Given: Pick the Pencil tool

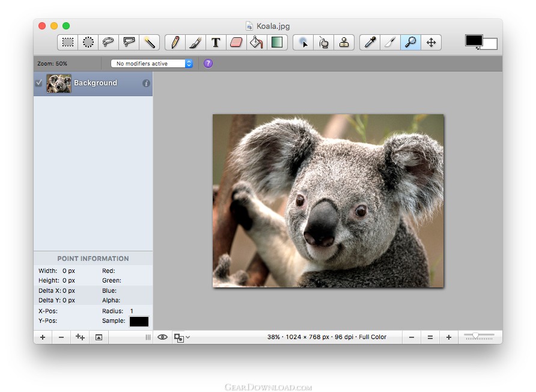Looking at the screenshot, I should coord(175,42).
